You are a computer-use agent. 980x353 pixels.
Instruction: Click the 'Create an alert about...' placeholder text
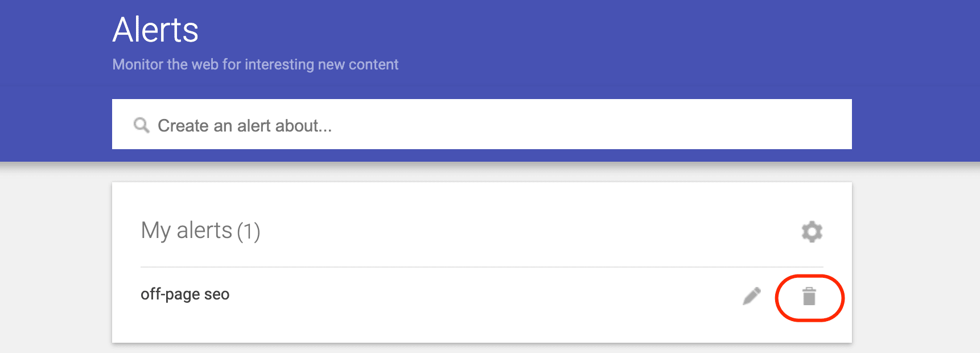245,126
